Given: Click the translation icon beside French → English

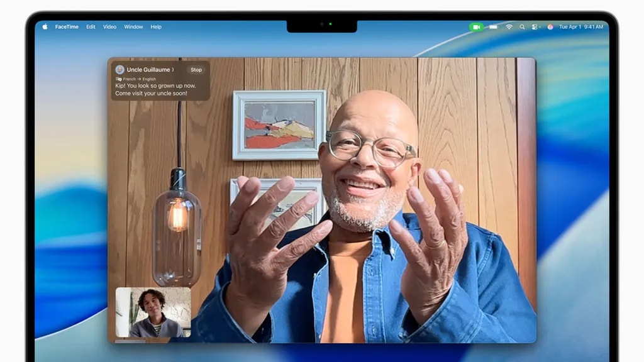Looking at the screenshot, I should (118, 79).
